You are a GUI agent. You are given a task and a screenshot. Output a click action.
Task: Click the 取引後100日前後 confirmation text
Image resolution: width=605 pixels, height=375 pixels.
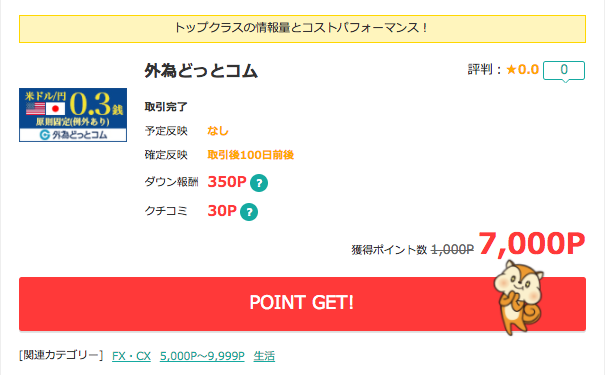pyautogui.click(x=251, y=155)
